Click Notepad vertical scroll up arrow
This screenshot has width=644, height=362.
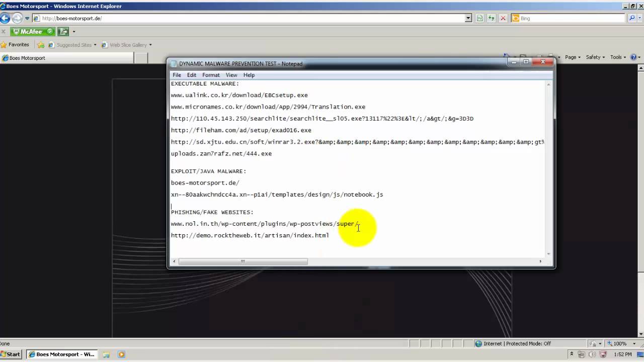548,84
